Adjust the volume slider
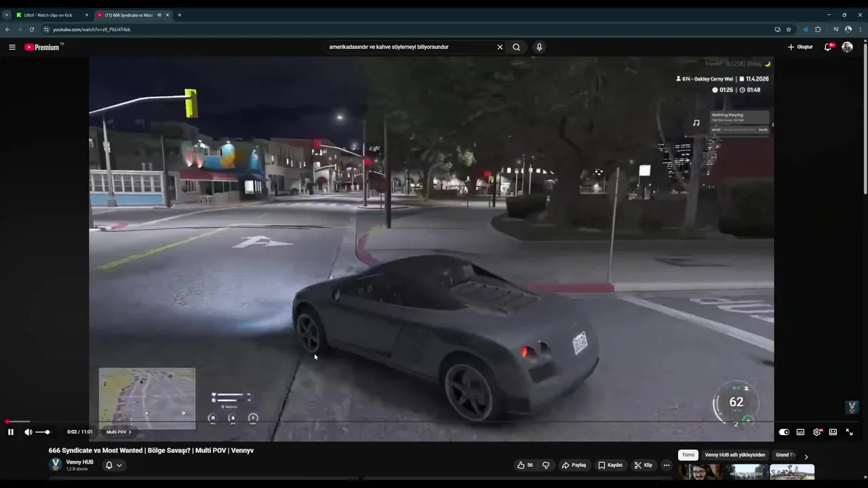This screenshot has width=868, height=488. pos(43,432)
